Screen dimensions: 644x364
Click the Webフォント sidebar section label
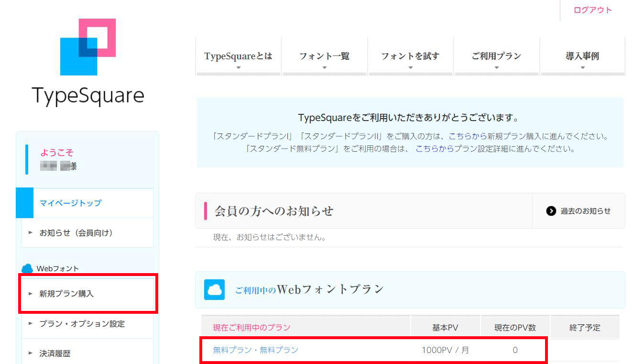tap(58, 269)
